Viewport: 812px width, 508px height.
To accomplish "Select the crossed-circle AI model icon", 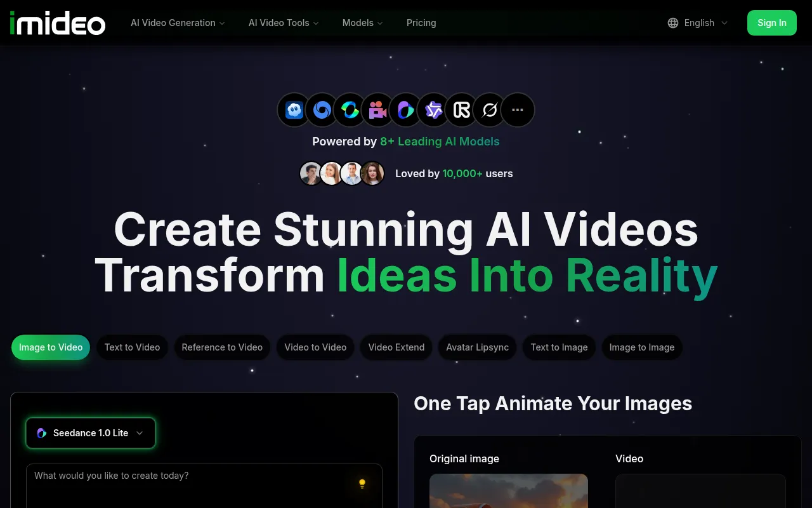I will click(489, 109).
